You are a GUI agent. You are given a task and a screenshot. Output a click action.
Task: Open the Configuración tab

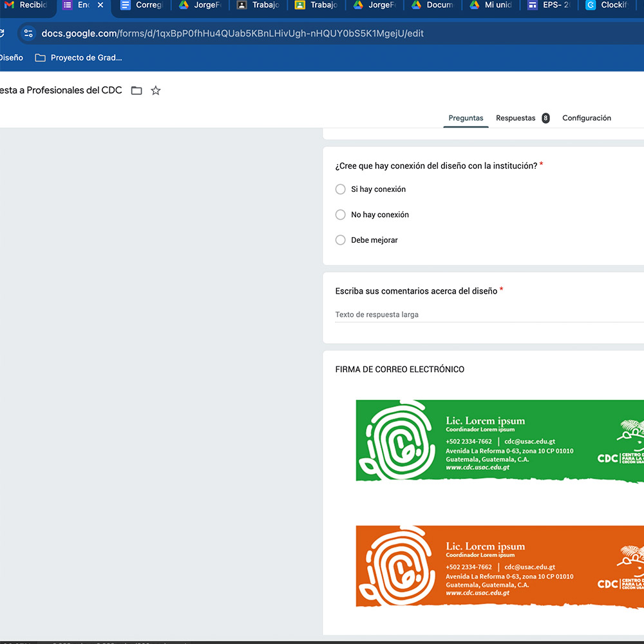(587, 118)
